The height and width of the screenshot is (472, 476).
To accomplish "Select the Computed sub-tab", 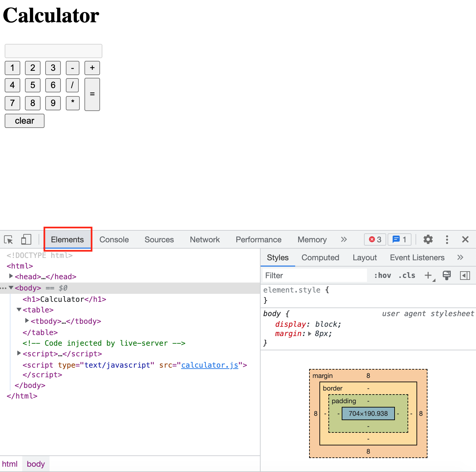I will click(x=320, y=257).
